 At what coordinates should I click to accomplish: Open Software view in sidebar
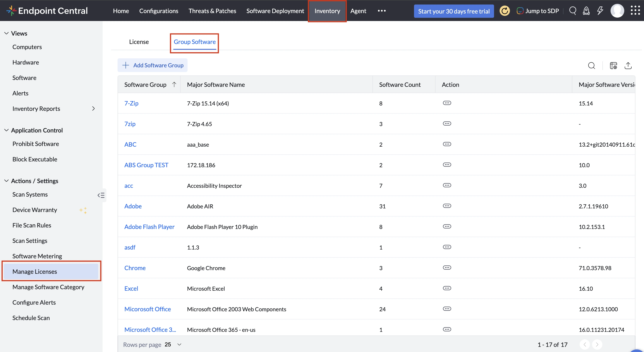[24, 78]
